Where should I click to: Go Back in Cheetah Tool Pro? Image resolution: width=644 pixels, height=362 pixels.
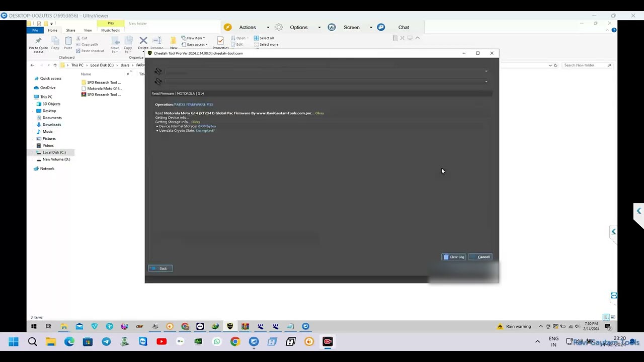point(160,268)
